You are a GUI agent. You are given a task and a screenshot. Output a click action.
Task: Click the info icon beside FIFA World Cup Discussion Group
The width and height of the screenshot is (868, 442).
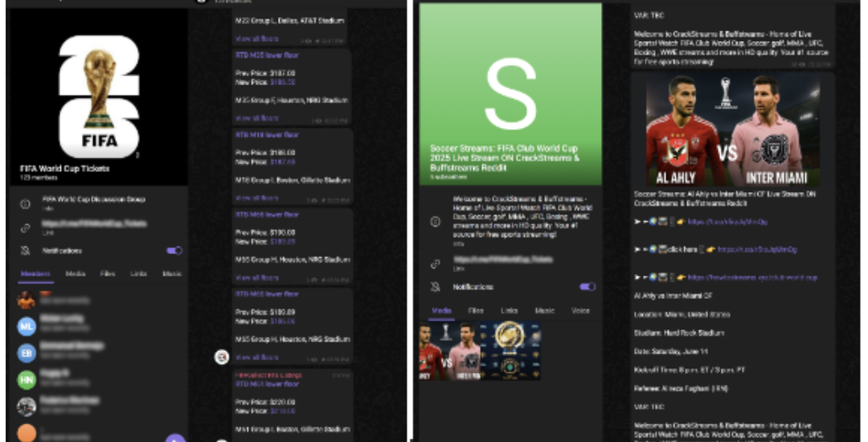coord(25,204)
